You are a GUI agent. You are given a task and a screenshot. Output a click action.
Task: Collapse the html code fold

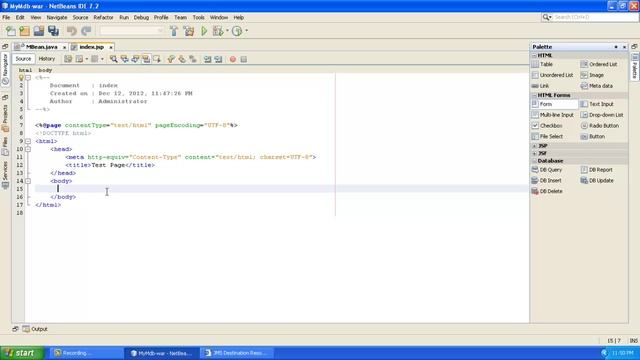pos(28,141)
